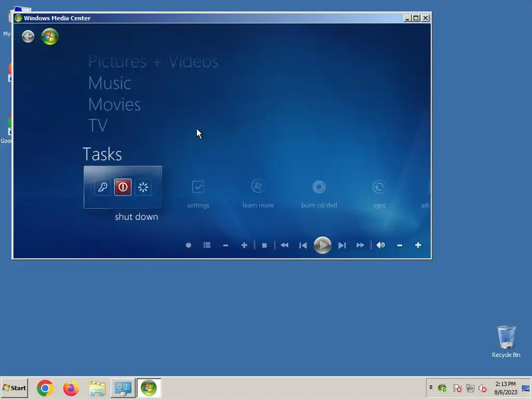Click the green Windows Media Center start orb
The width and height of the screenshot is (532, 399).
coord(50,36)
